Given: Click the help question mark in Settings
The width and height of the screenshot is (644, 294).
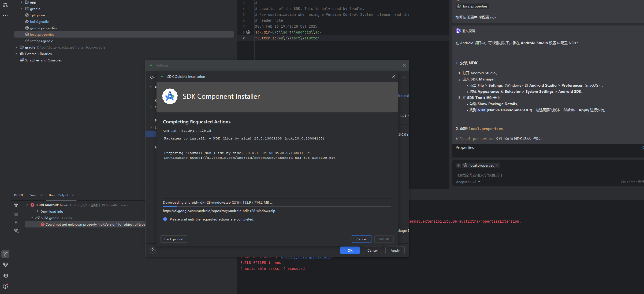Looking at the screenshot, I should (152, 250).
